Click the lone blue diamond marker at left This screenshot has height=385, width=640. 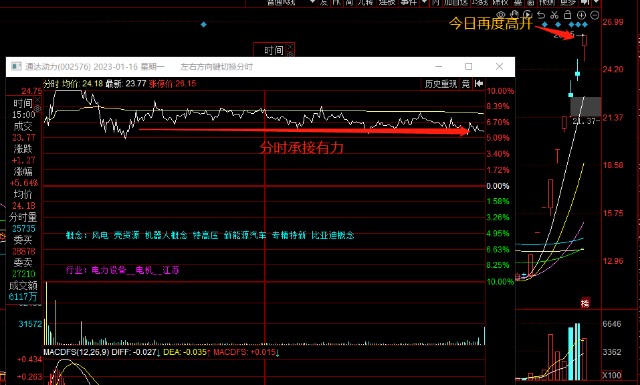coord(203,24)
